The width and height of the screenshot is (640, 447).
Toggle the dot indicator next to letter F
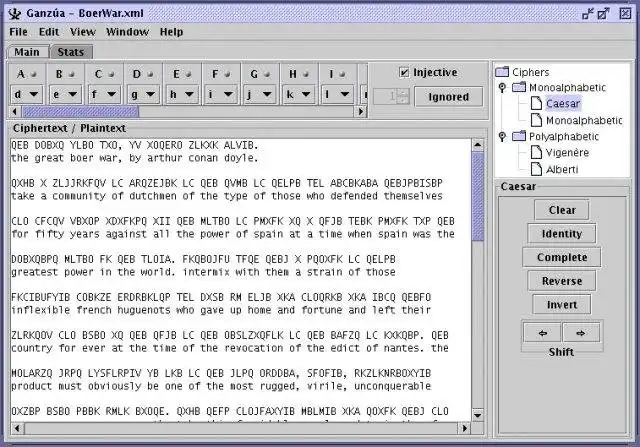click(x=227, y=74)
